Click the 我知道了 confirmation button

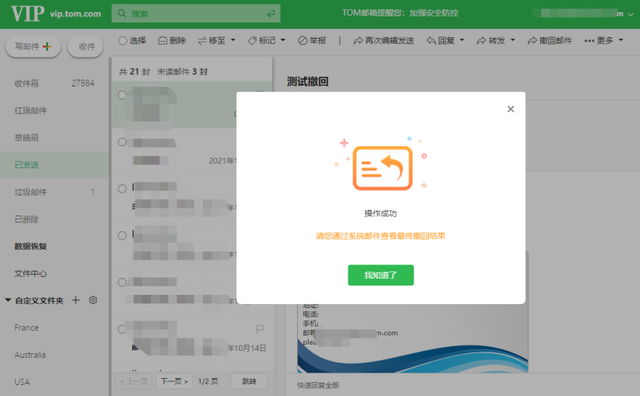point(380,275)
